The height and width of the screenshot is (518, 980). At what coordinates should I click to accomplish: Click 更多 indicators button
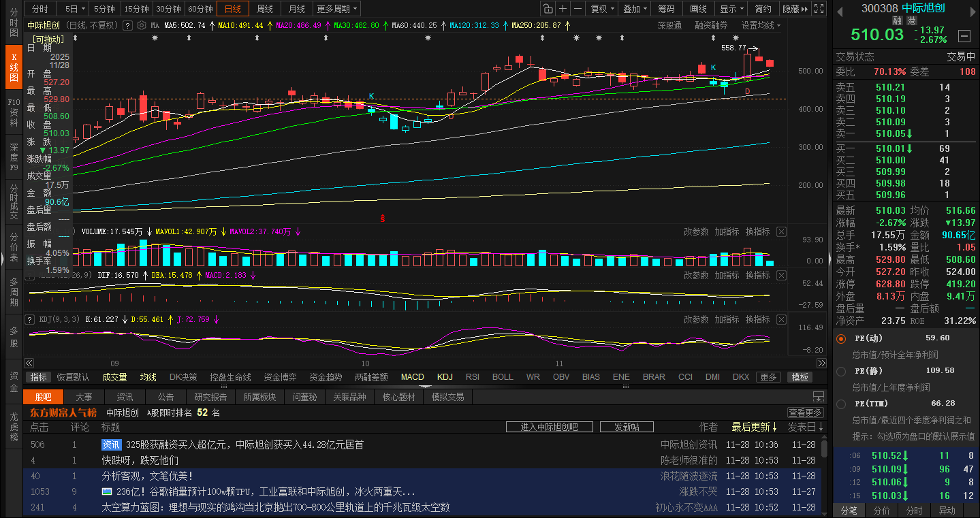[768, 377]
